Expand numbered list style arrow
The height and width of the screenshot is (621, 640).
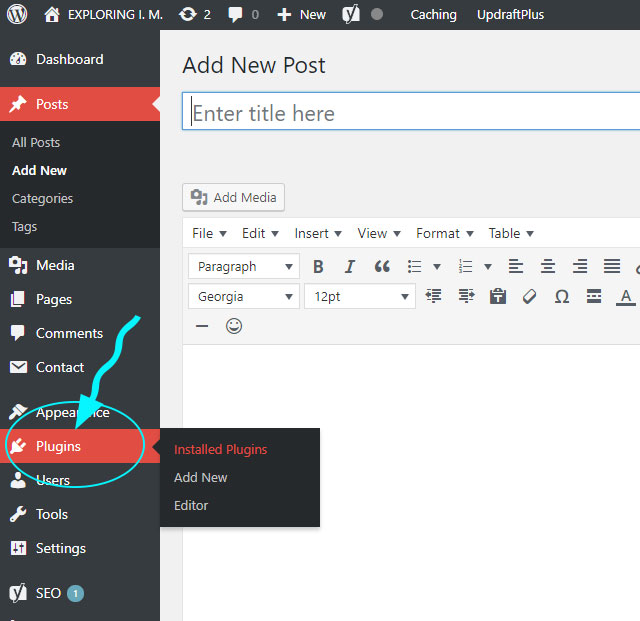coord(488,267)
